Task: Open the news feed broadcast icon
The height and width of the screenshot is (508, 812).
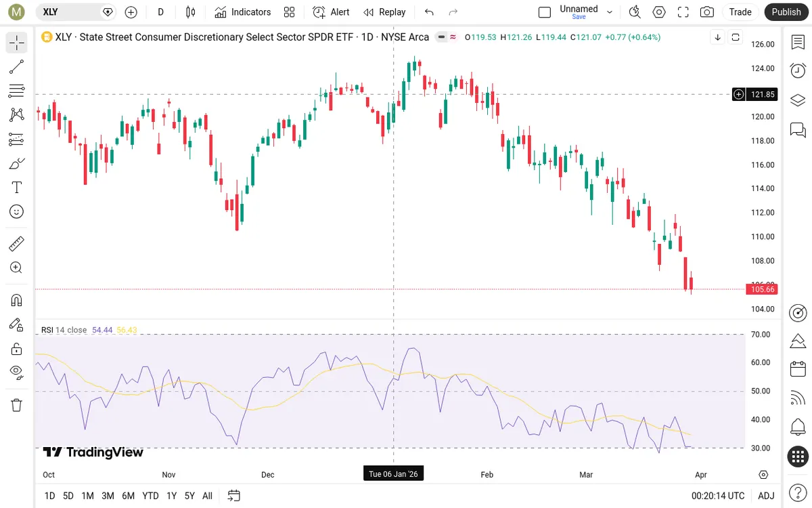Action: click(798, 398)
